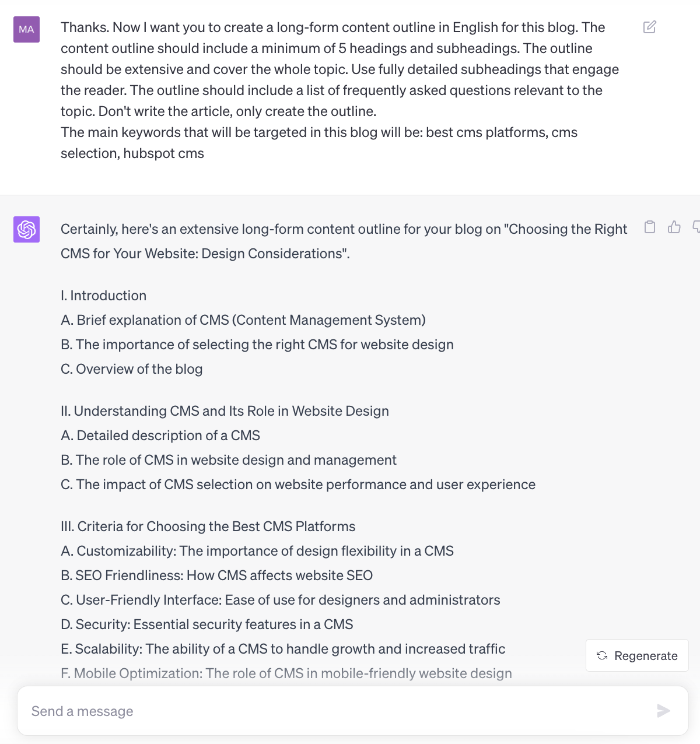Screen dimensions: 700x744
Task: Click the "II. Understanding CMS and Its Role" heading
Action: (x=225, y=411)
